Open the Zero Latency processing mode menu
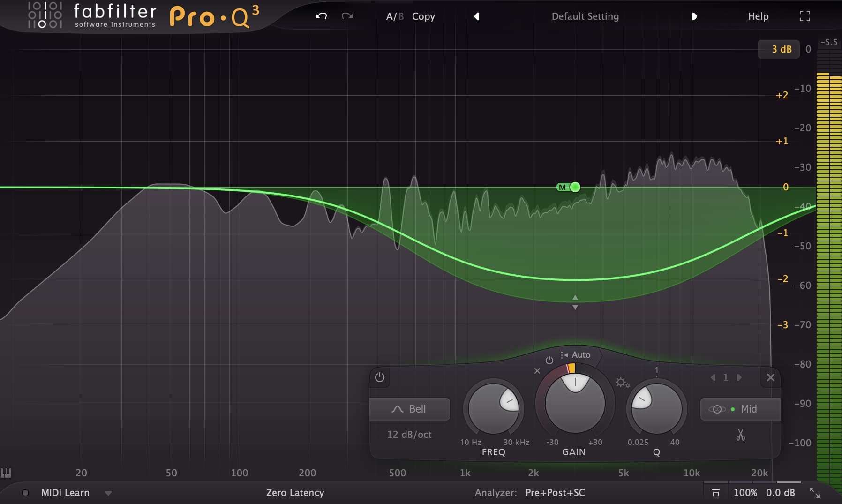 point(295,493)
